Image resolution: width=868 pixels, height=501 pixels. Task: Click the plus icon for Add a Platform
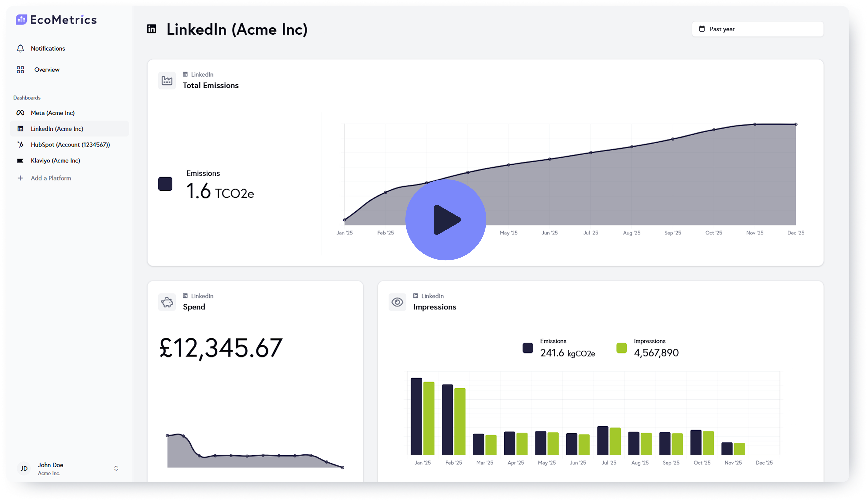20,178
